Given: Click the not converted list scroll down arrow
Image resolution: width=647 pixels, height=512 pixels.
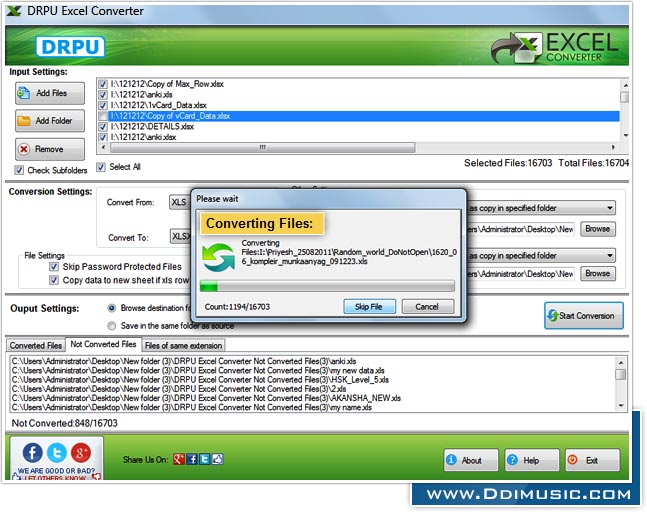Looking at the screenshot, I should click(621, 406).
